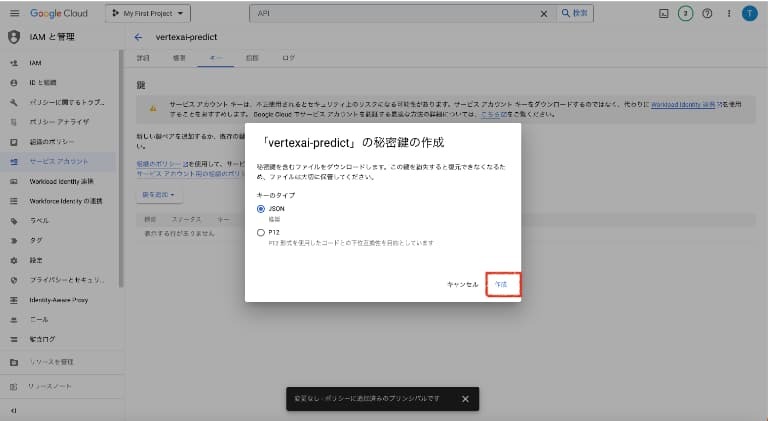Select the JSON key type radio
This screenshot has width=768, height=421.
261,209
